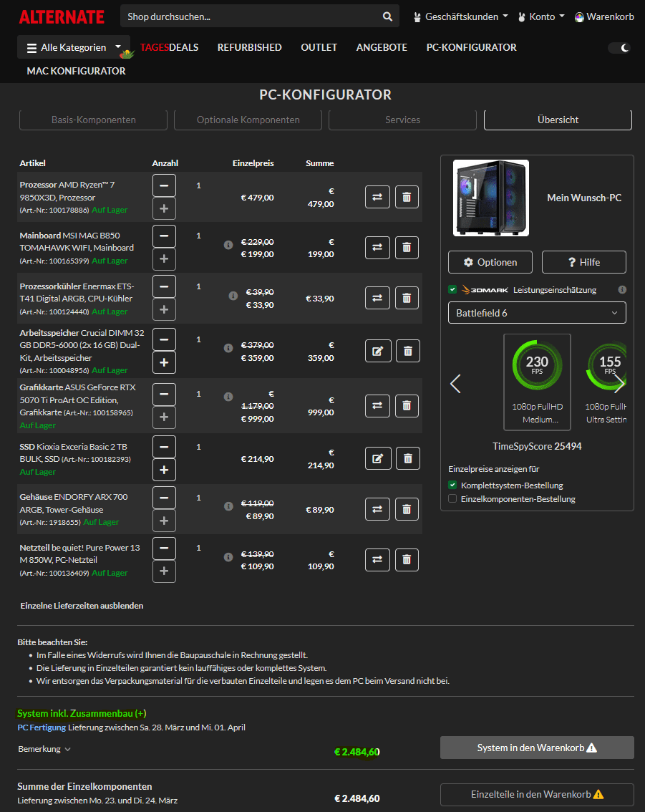Switch to Optionale Komponenten tab
The image size is (645, 812).
(x=248, y=120)
